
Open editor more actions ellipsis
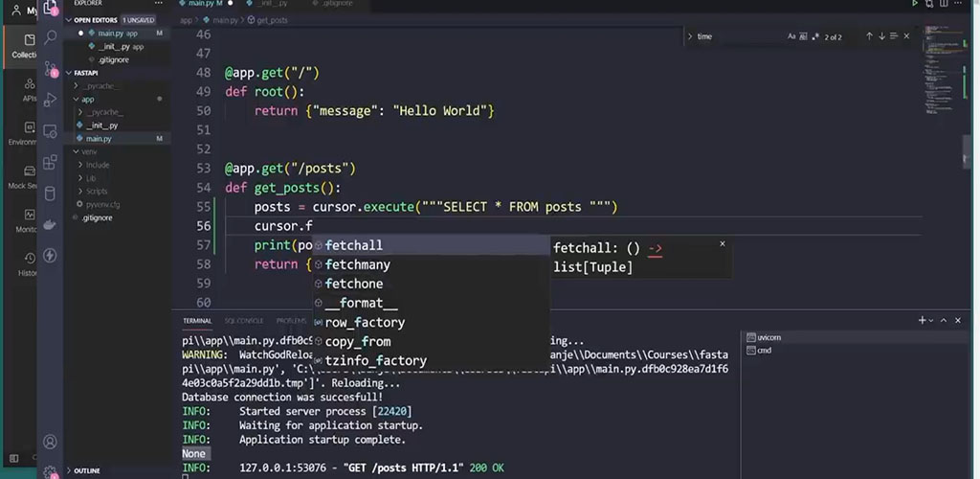coord(958,3)
